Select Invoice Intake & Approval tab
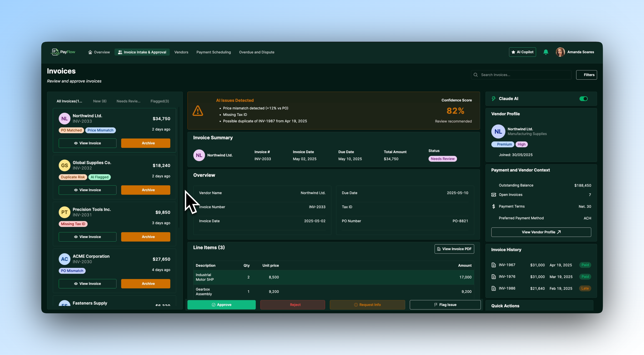 coord(142,52)
